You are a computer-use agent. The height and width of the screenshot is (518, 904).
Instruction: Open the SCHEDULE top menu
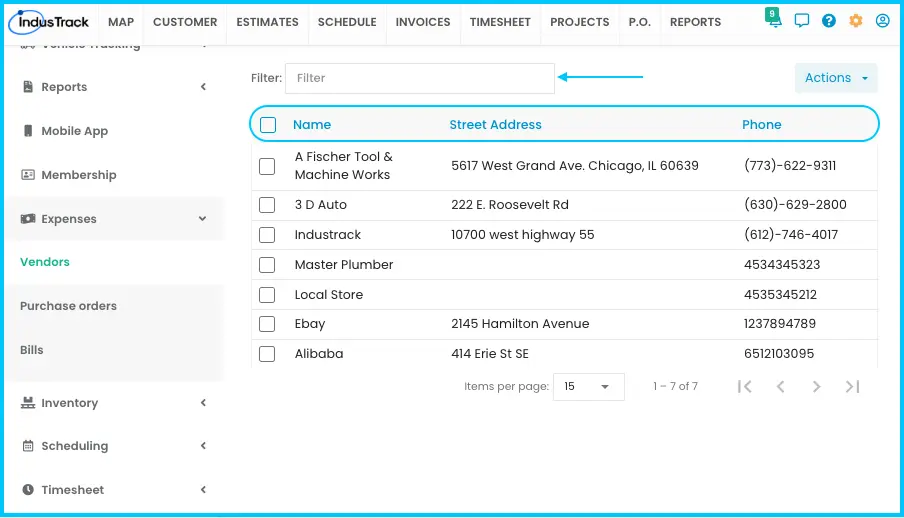pos(347,22)
